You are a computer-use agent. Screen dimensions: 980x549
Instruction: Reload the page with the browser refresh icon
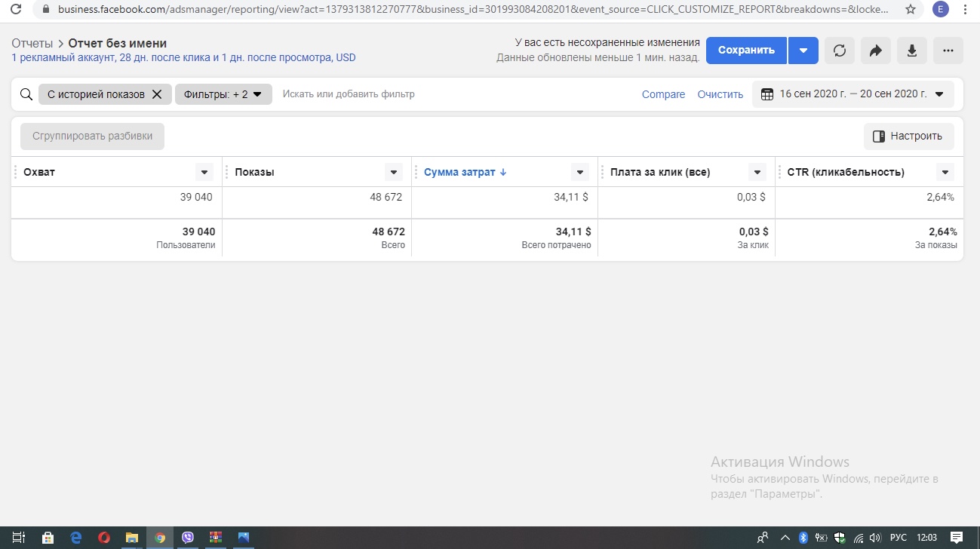14,10
